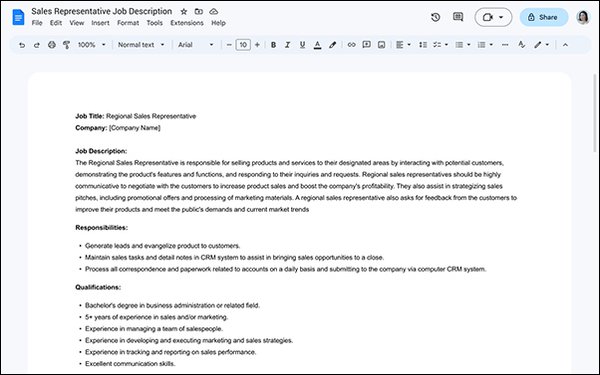The image size is (600, 375).
Task: Click the Google Docs home icon
Action: (x=18, y=17)
